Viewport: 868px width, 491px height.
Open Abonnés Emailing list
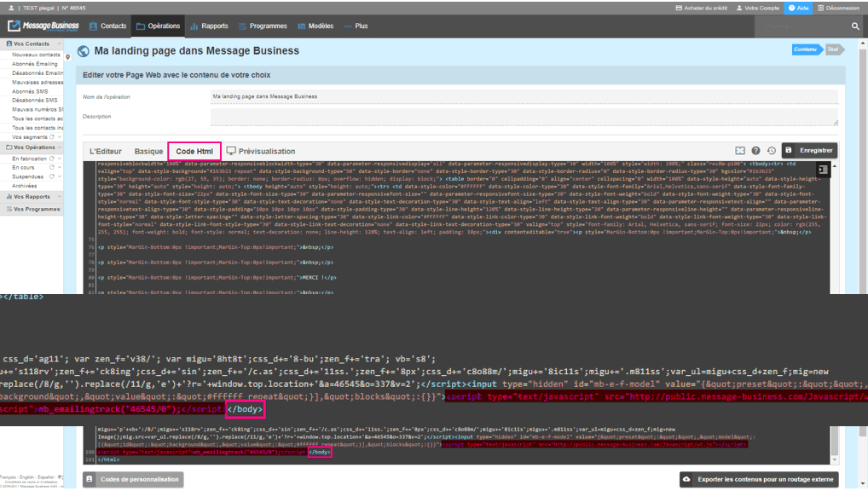pyautogui.click(x=35, y=64)
